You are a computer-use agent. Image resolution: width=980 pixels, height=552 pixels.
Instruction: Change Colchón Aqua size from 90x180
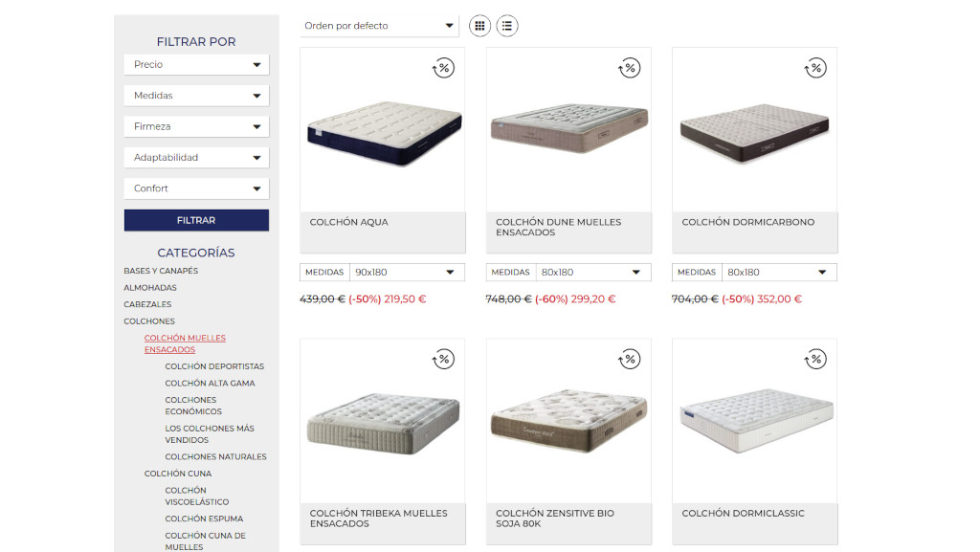click(407, 273)
